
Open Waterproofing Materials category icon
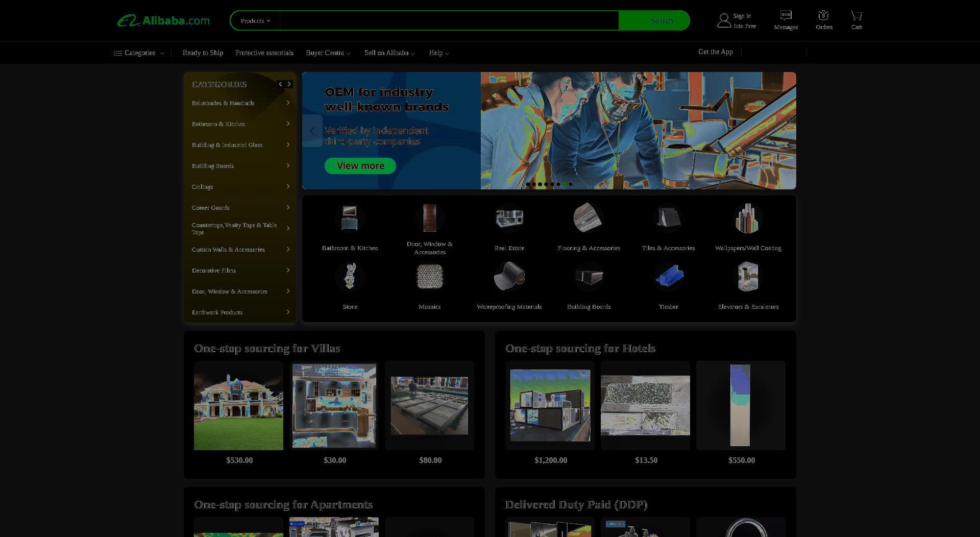[509, 277]
